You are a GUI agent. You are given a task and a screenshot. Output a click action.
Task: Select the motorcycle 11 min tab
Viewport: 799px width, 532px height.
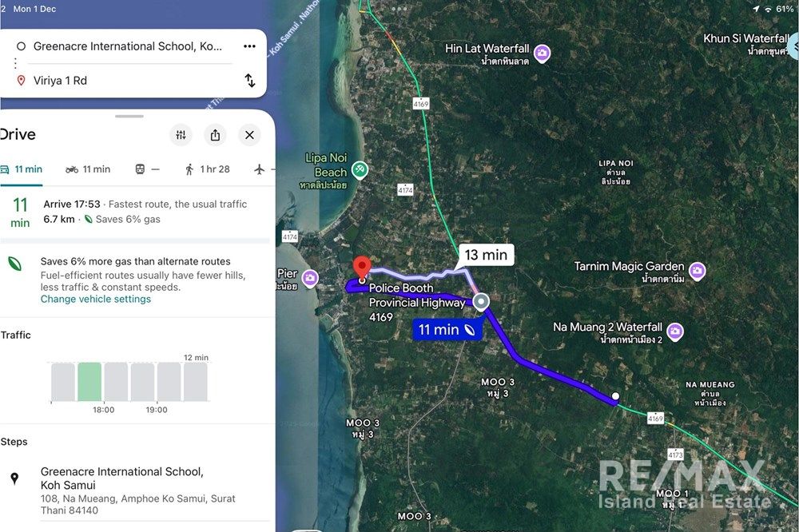point(88,169)
